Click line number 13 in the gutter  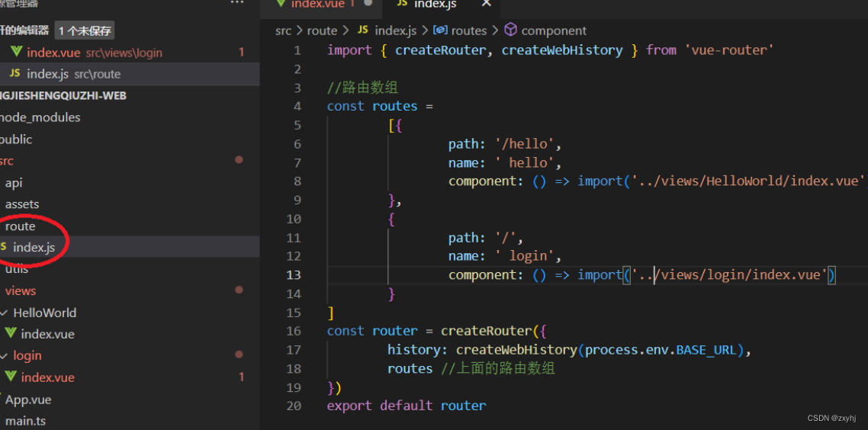[294, 275]
